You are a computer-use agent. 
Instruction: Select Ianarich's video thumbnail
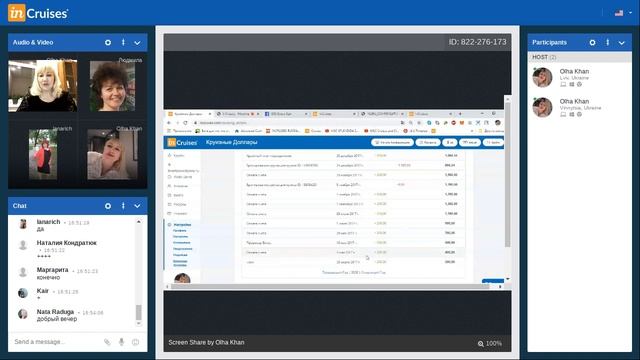(43, 154)
